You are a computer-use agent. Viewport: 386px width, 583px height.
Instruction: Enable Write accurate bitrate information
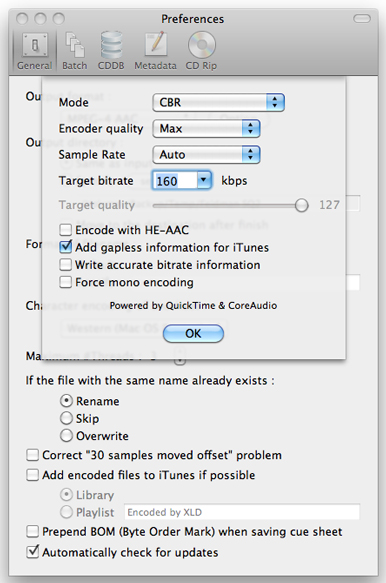(66, 265)
